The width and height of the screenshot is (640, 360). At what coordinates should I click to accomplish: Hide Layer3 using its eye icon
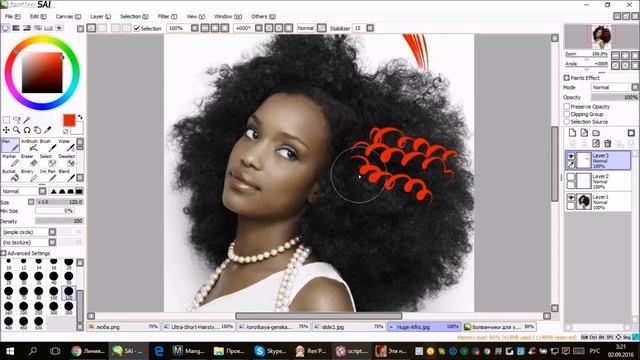[571, 156]
